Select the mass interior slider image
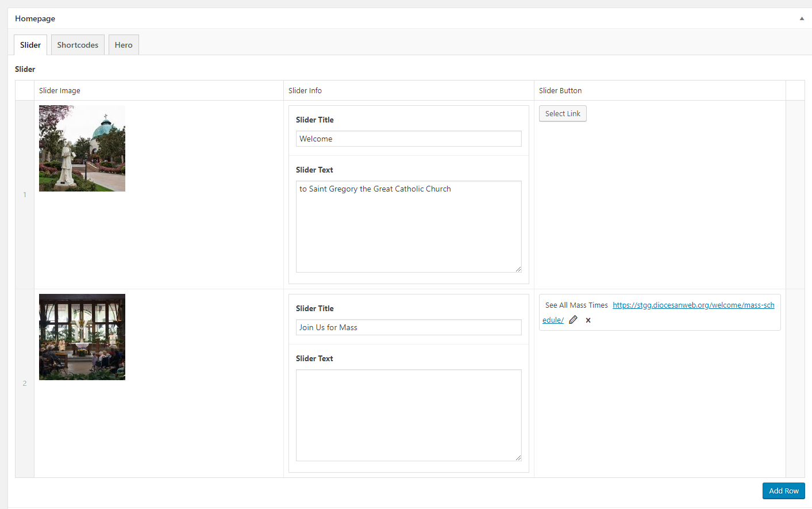Image resolution: width=812 pixels, height=509 pixels. click(82, 337)
